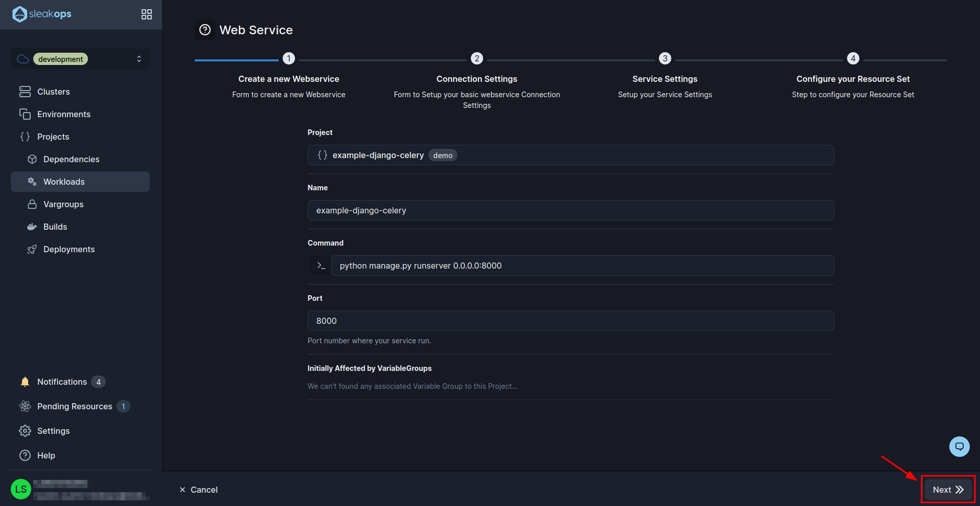
Task: Click the cloud icon beside development
Action: 23,59
